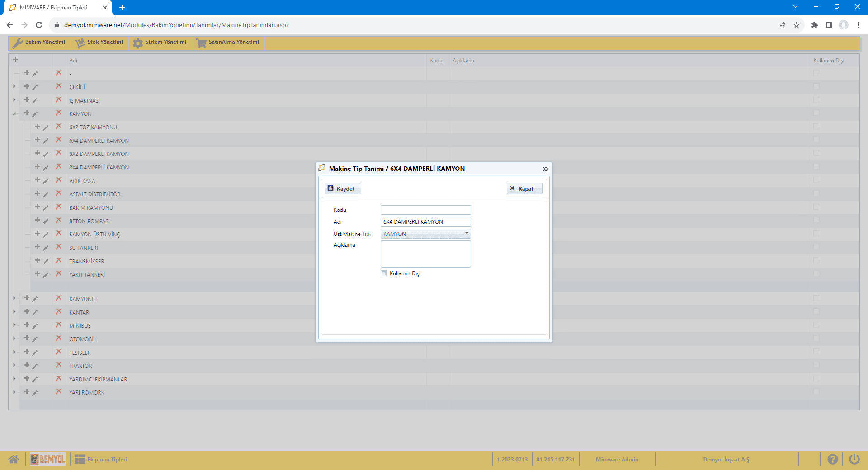This screenshot has height=470, width=868.
Task: Click the delete X icon for KAMYONET
Action: 58,298
